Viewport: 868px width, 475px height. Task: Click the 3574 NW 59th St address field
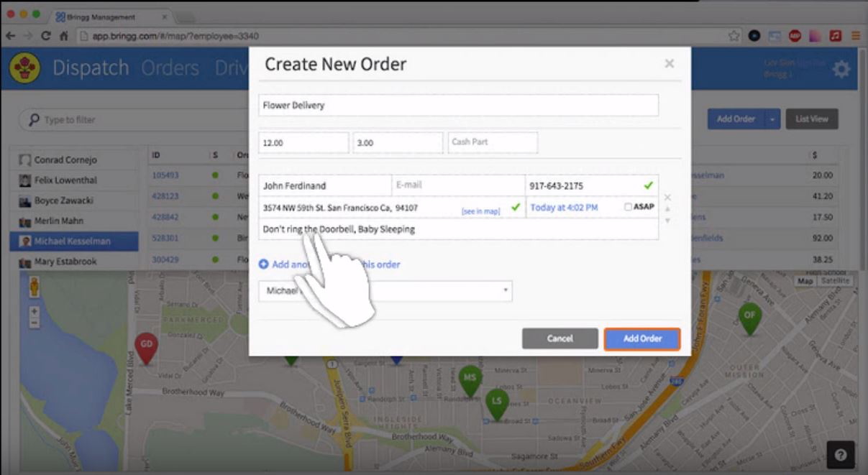tap(392, 208)
